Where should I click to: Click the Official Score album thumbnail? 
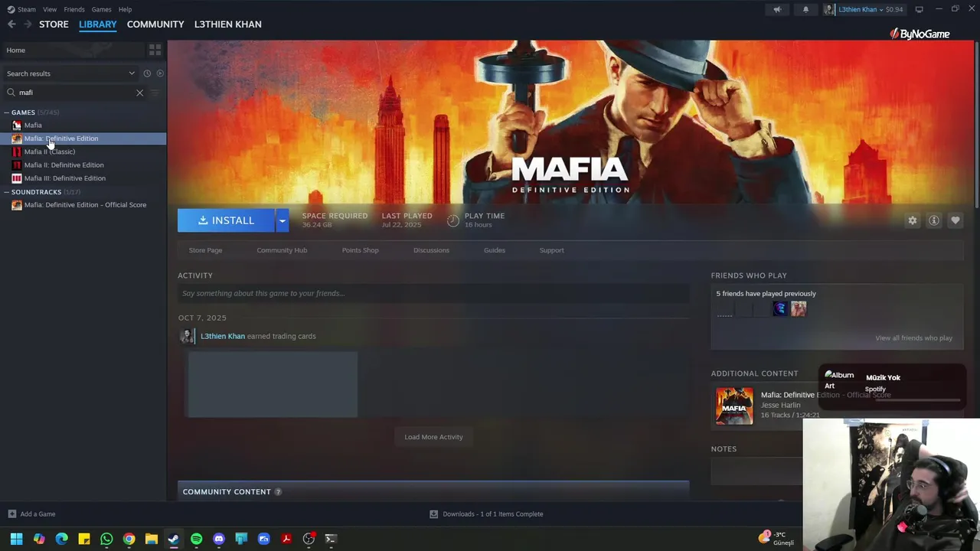coord(734,406)
